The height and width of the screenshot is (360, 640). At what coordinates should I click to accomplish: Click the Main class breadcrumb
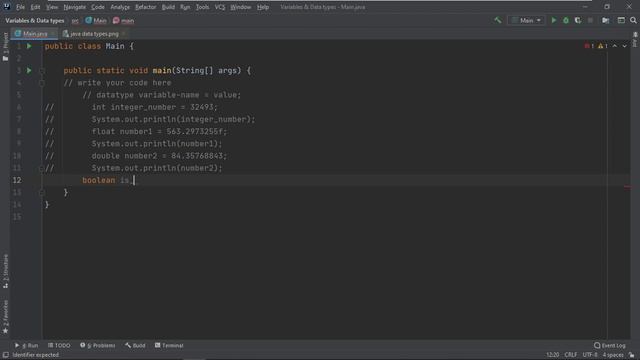coord(96,20)
